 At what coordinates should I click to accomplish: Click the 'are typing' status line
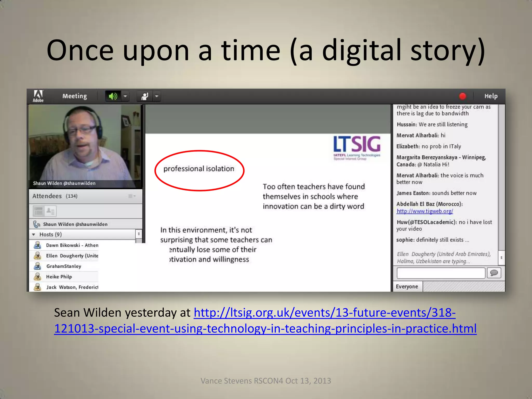click(x=444, y=257)
